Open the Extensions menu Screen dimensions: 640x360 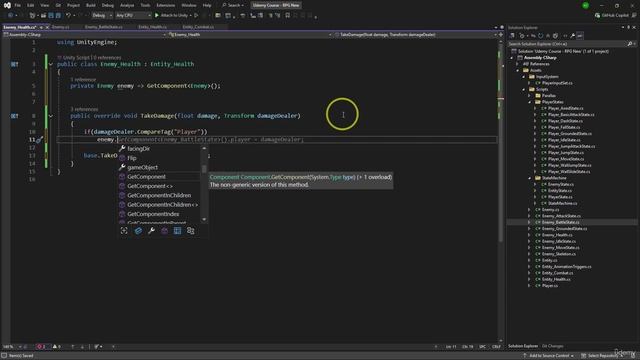click(x=165, y=5)
